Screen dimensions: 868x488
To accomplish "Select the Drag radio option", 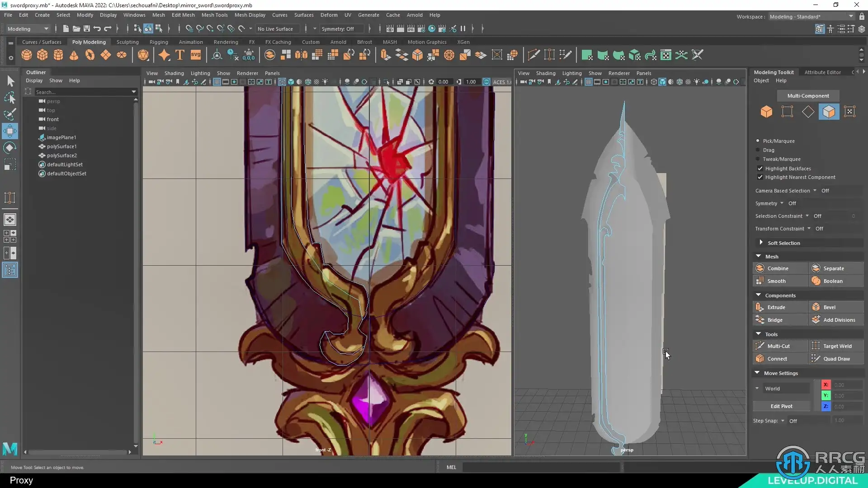I will [x=758, y=150].
